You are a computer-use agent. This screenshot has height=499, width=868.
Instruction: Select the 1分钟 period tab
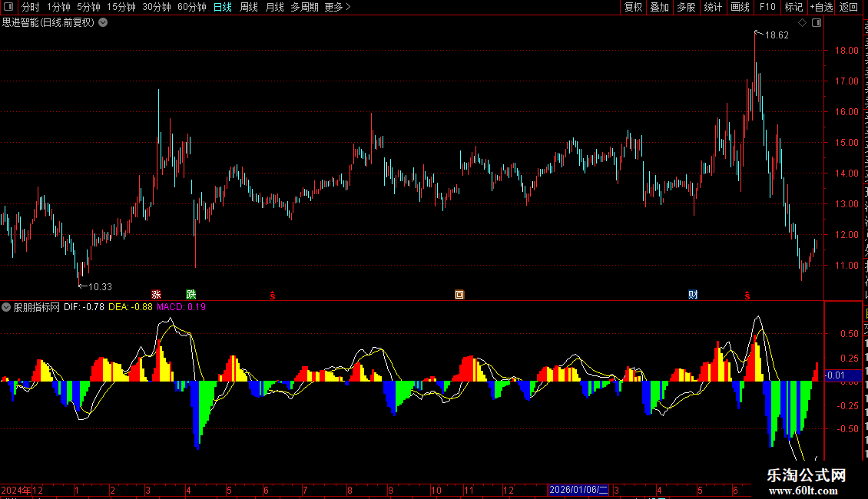tap(58, 7)
